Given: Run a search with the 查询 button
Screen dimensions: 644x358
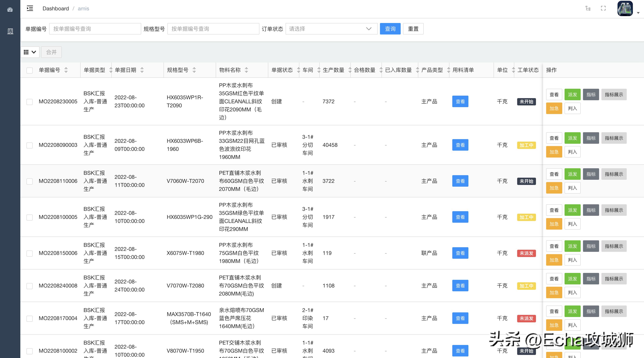Looking at the screenshot, I should (x=390, y=29).
